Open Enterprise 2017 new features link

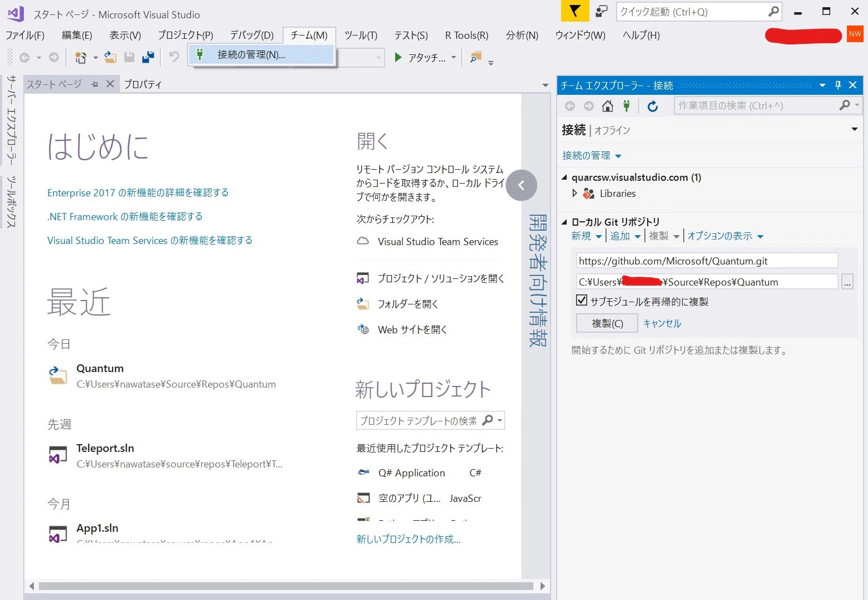click(138, 193)
